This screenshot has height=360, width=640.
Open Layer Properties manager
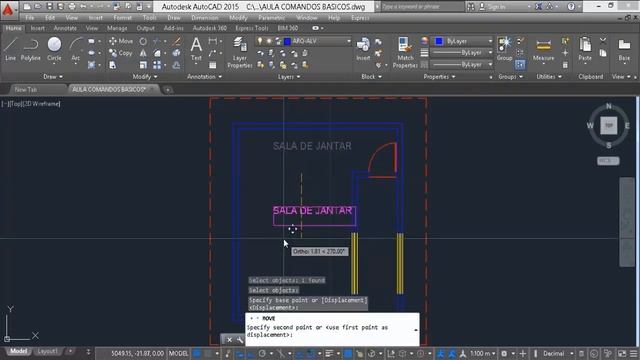click(x=240, y=52)
